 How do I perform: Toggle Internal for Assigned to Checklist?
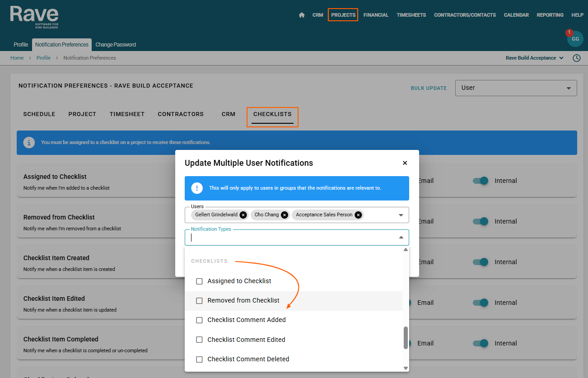[481, 181]
